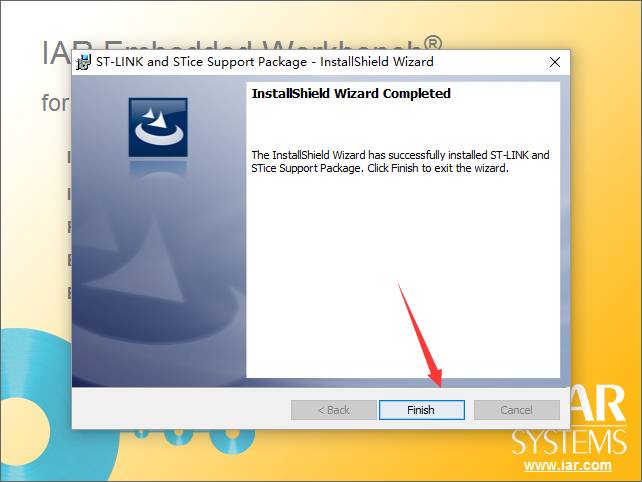
Task: Click the disabled Back button
Action: [x=334, y=410]
